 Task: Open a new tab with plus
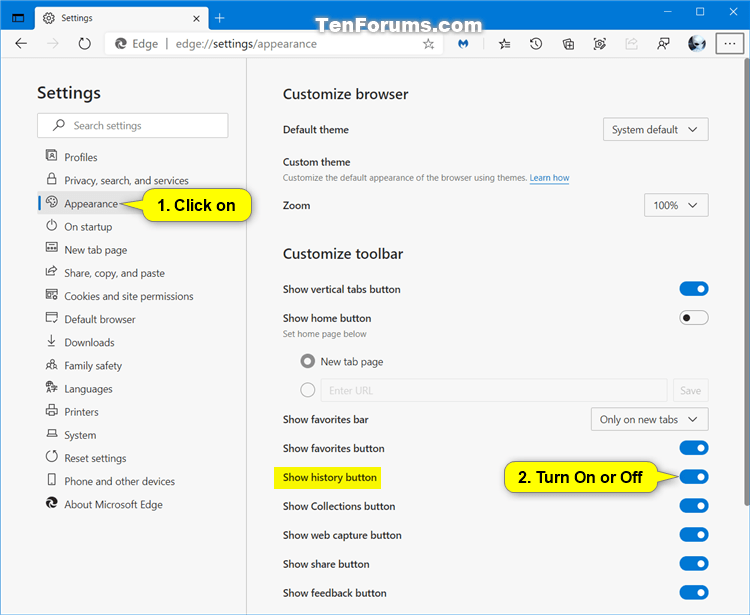(x=220, y=18)
